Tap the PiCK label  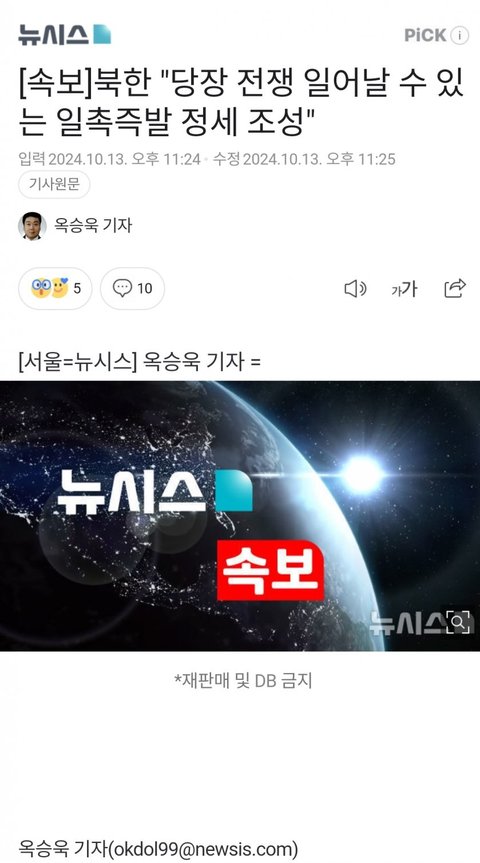pos(425,35)
